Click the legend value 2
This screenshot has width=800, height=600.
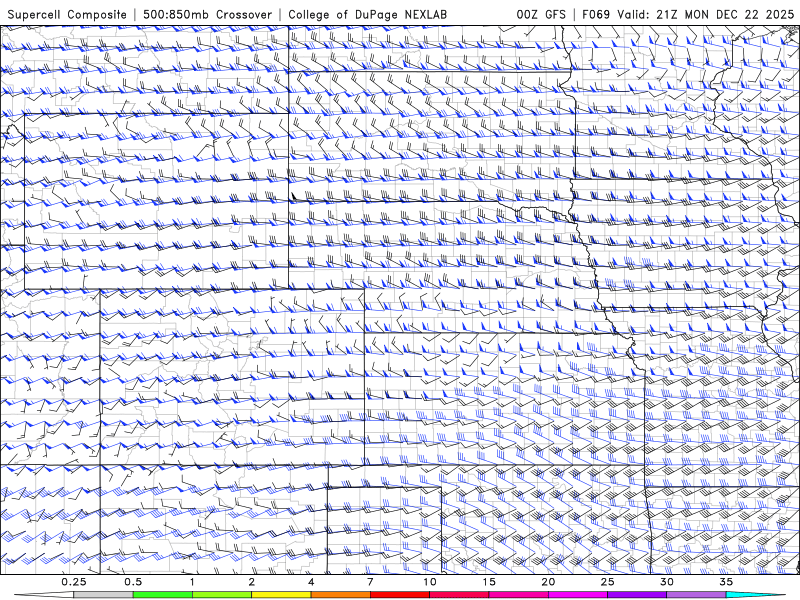(x=252, y=582)
